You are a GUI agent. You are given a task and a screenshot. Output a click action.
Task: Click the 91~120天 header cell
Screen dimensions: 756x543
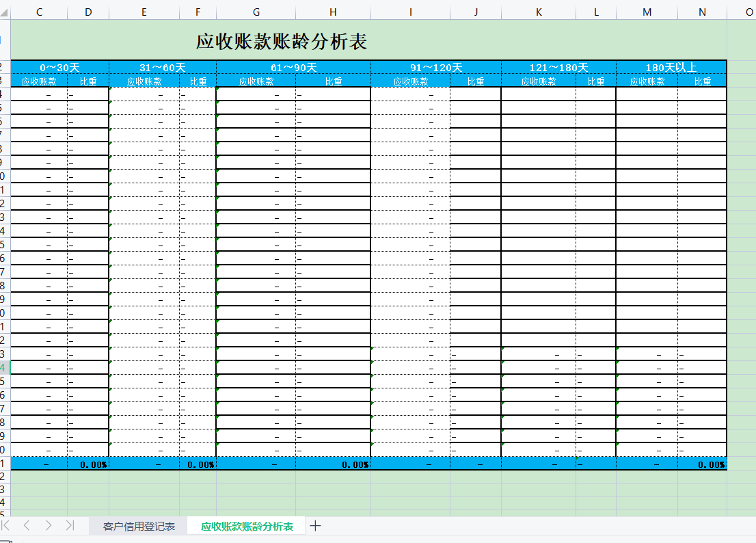(436, 68)
